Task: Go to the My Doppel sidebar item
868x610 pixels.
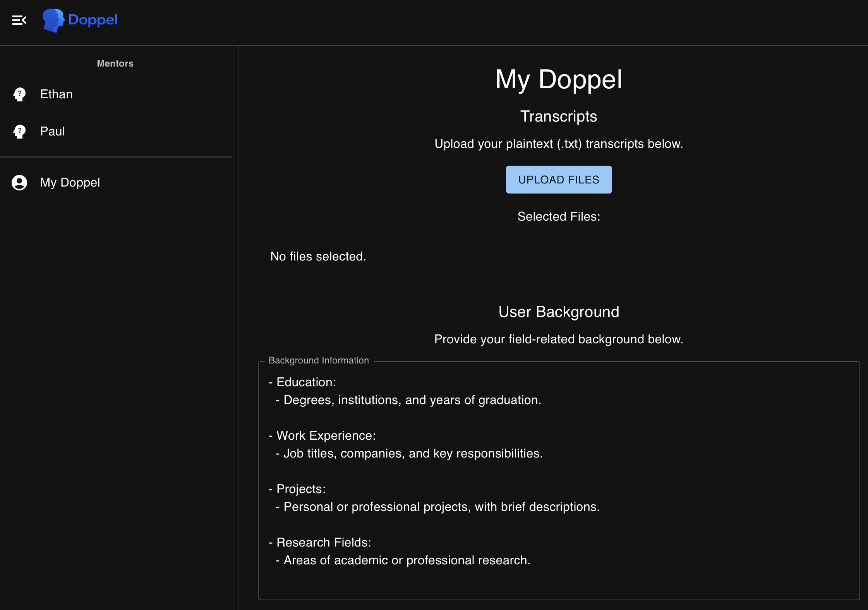Action: [x=70, y=182]
